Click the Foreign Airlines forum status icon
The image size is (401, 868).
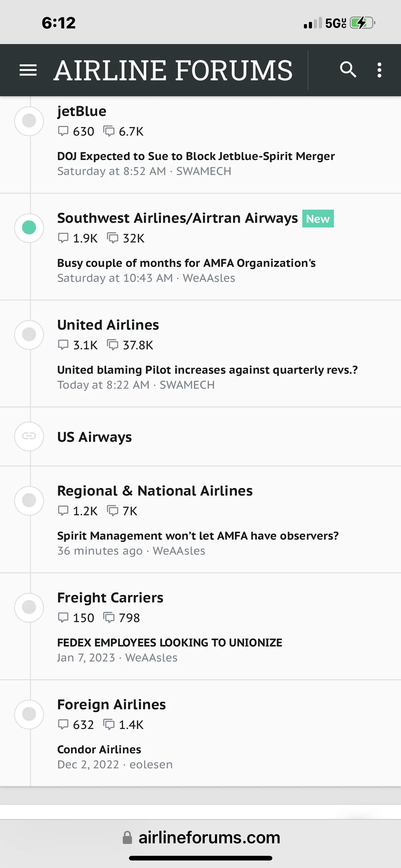coord(29,714)
